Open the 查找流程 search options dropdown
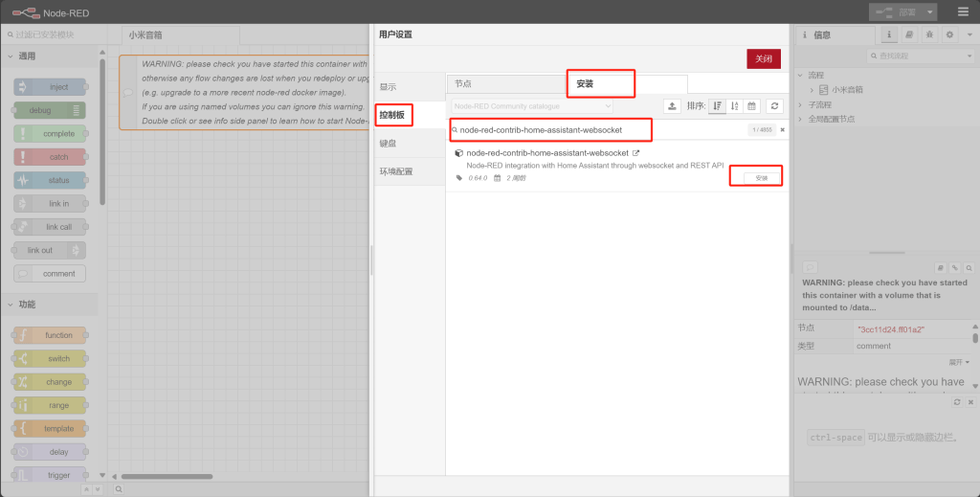This screenshot has height=497, width=980. tap(969, 56)
